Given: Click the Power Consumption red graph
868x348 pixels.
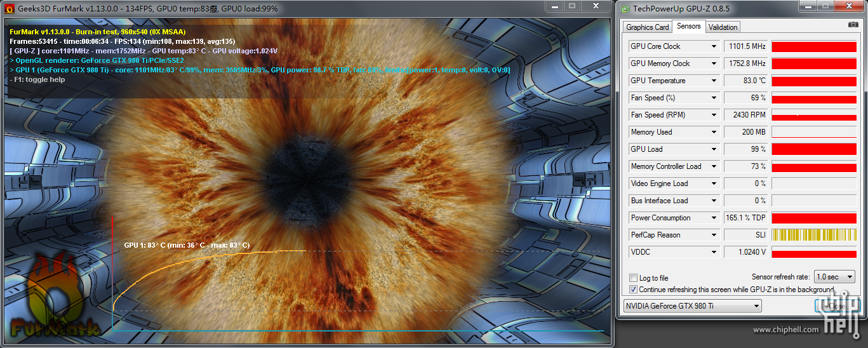Looking at the screenshot, I should 814,218.
